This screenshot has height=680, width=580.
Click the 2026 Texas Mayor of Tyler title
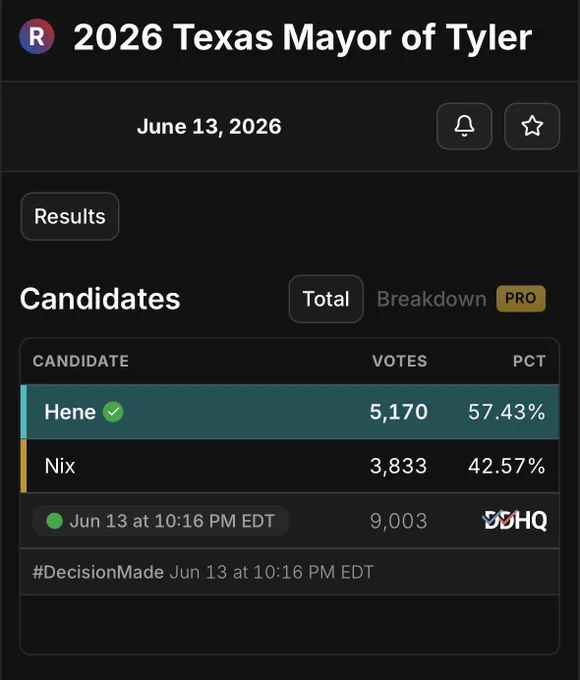tap(303, 37)
